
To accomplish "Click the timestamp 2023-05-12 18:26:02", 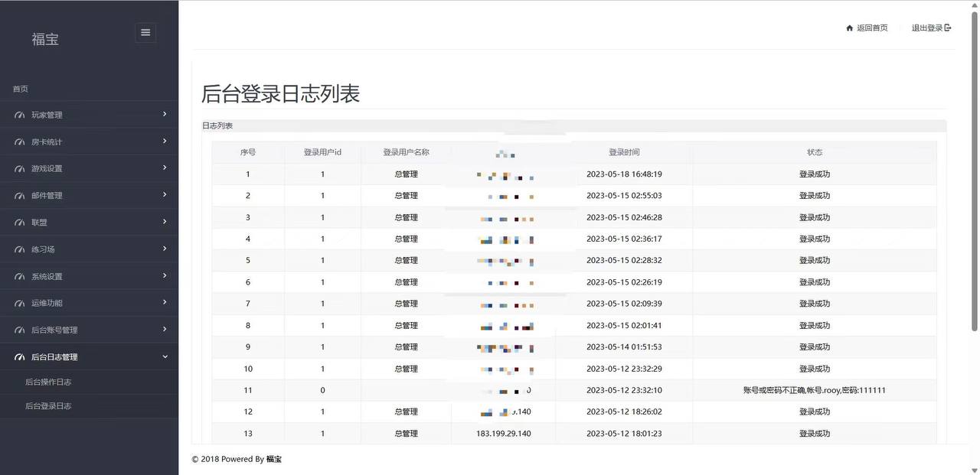I will (x=624, y=412).
